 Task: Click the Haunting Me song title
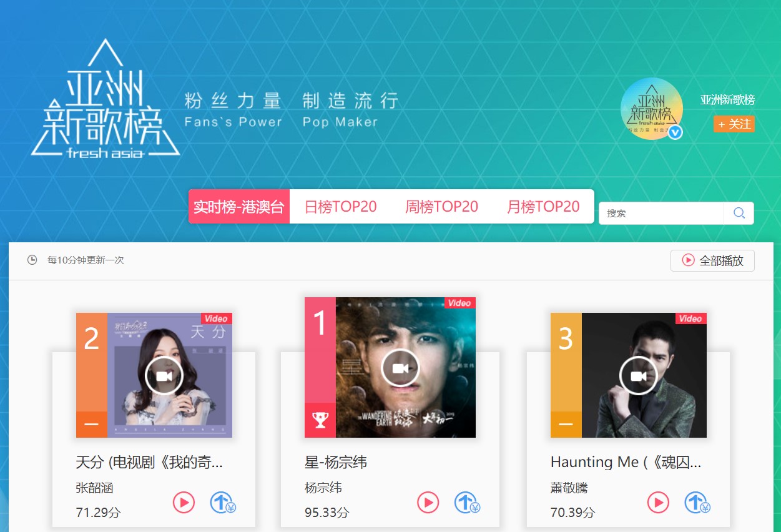click(626, 462)
